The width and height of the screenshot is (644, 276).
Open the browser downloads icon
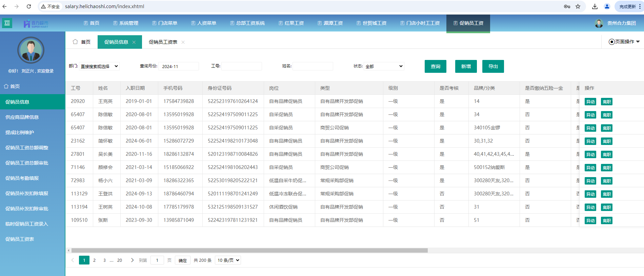click(595, 6)
